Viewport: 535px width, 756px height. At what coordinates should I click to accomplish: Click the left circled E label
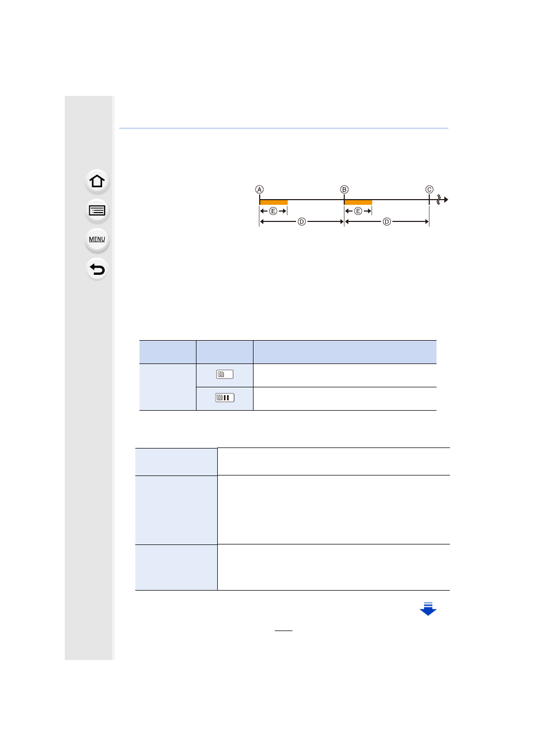pyautogui.click(x=273, y=211)
